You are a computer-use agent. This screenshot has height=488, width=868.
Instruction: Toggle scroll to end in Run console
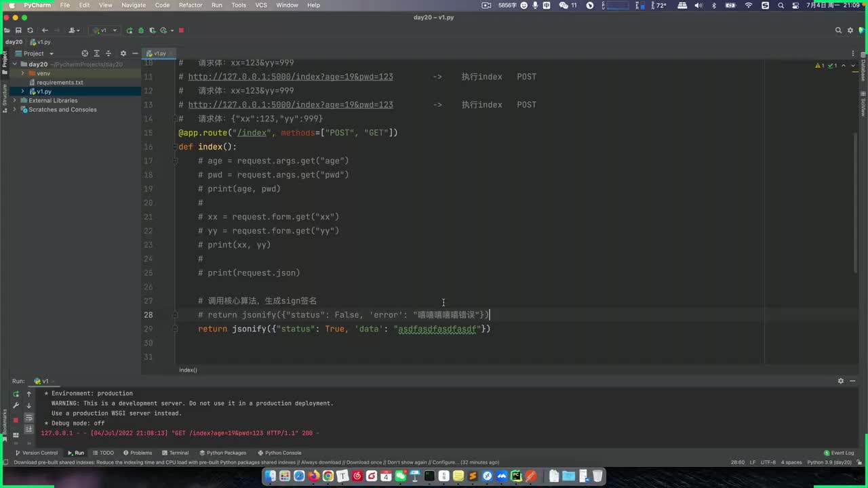tap(28, 430)
